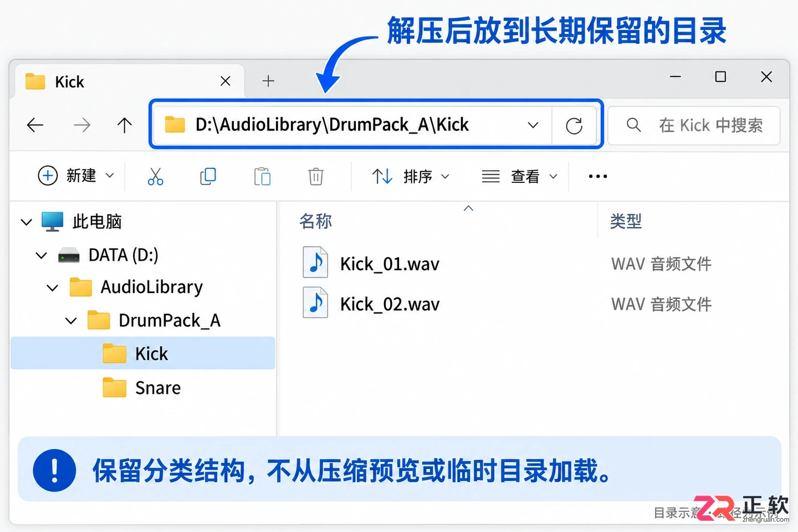Click the Cut scissors icon
This screenshot has width=798, height=532.
[x=156, y=176]
